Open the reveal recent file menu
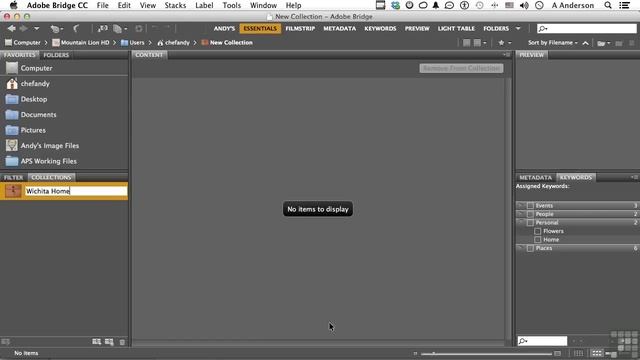The height and width of the screenshot is (360, 640). pos(56,29)
